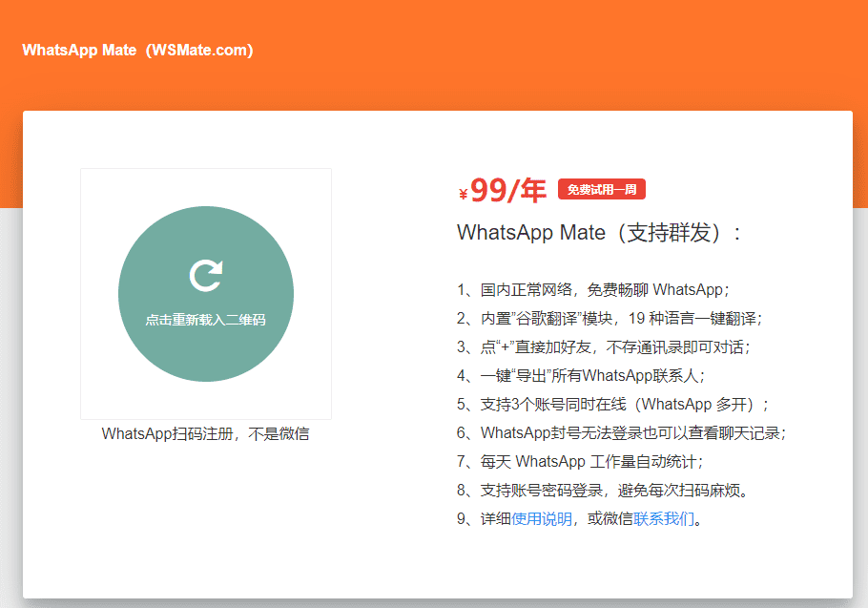Select feature 5 about 3个账号同时在线

612,405
